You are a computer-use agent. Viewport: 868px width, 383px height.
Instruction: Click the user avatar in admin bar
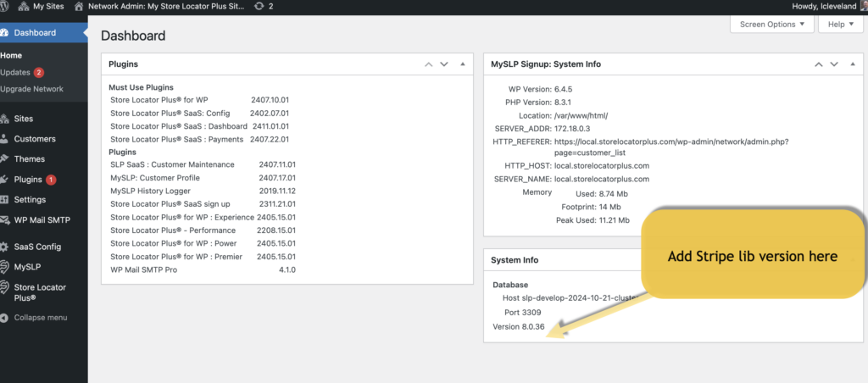click(864, 7)
